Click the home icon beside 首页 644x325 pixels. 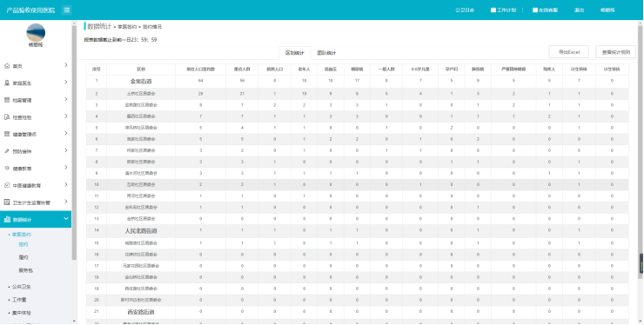(x=7, y=66)
